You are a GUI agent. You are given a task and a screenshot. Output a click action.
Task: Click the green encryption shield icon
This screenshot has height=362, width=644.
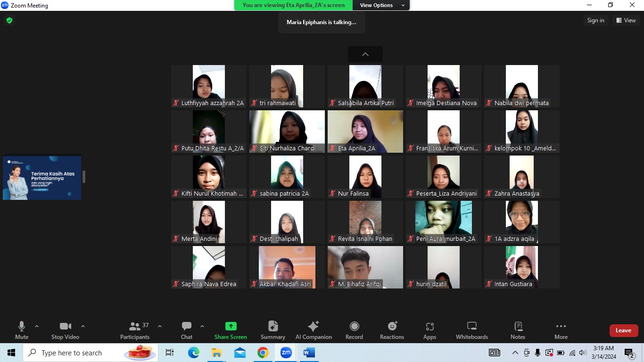click(9, 20)
